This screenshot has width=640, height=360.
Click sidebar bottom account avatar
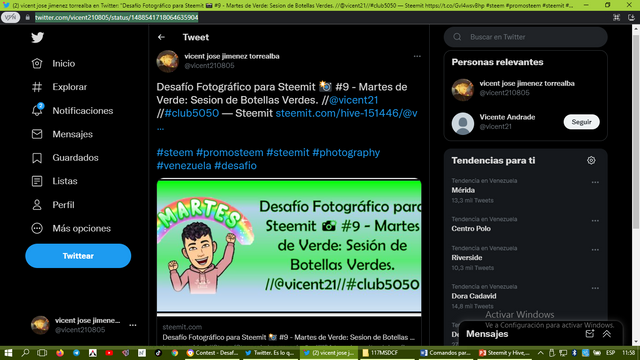click(40, 325)
